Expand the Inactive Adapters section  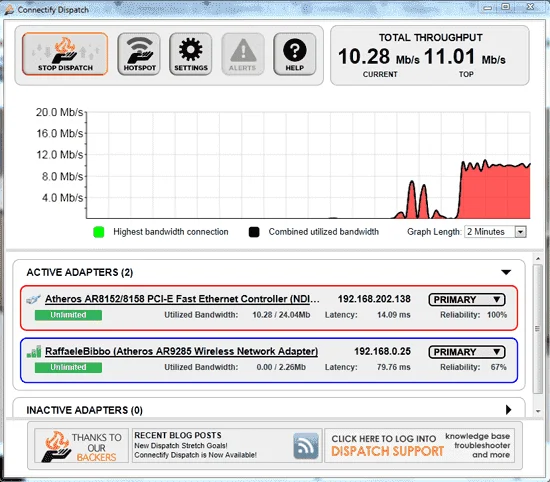click(508, 409)
